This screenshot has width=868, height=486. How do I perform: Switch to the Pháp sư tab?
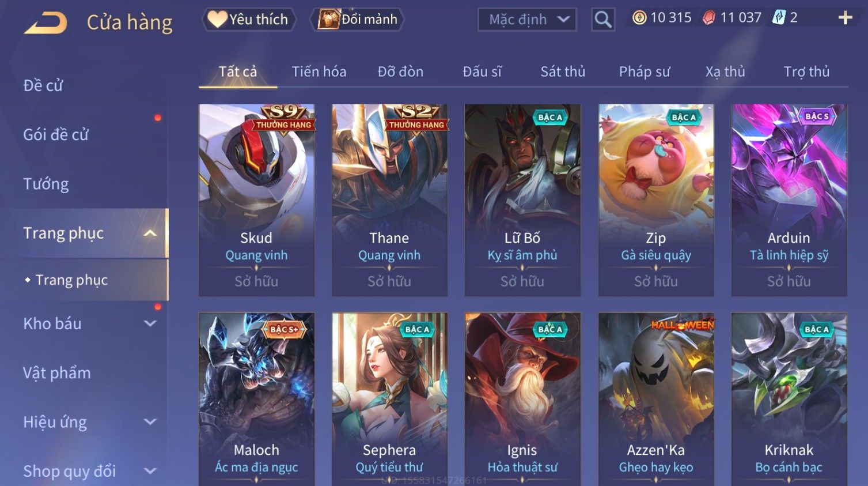click(645, 71)
